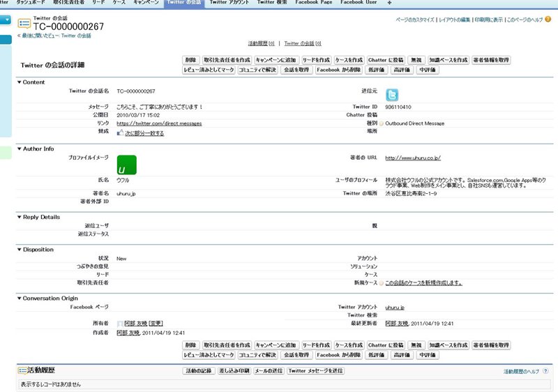Image resolution: width=558 pixels, height=392 pixels.
Task: Select the active Twitter の会話 tab
Action: click(x=183, y=3)
